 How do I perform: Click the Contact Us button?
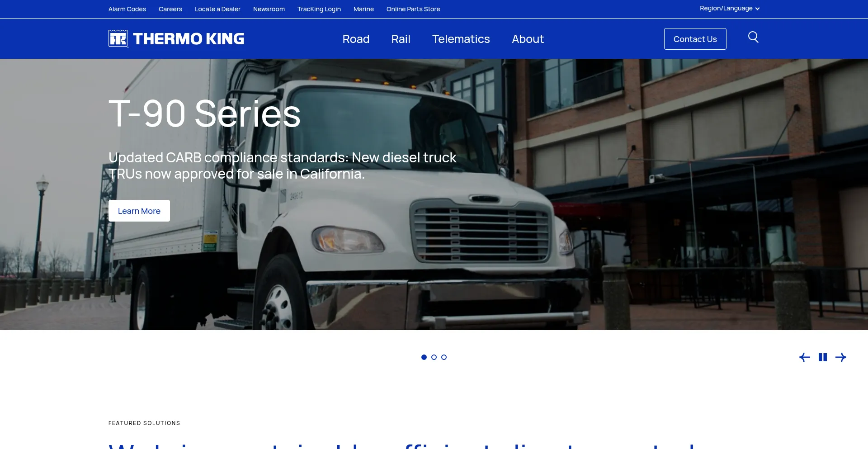695,39
